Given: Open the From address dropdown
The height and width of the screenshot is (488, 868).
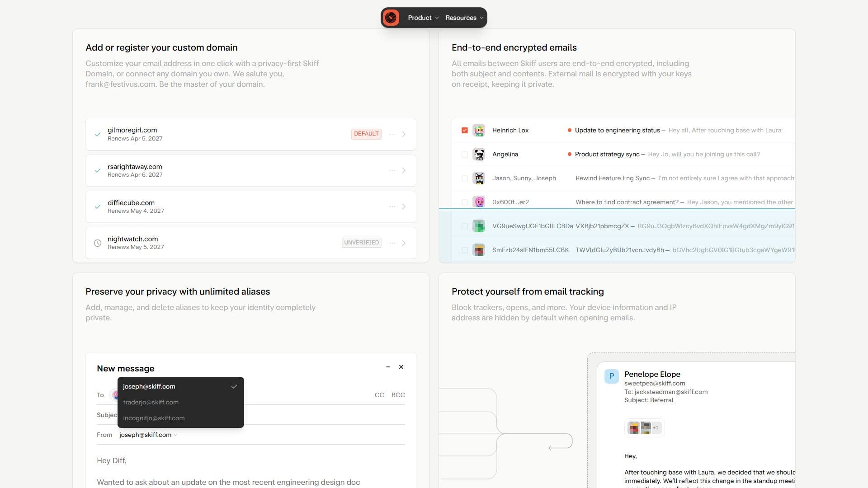Looking at the screenshot, I should (x=148, y=435).
